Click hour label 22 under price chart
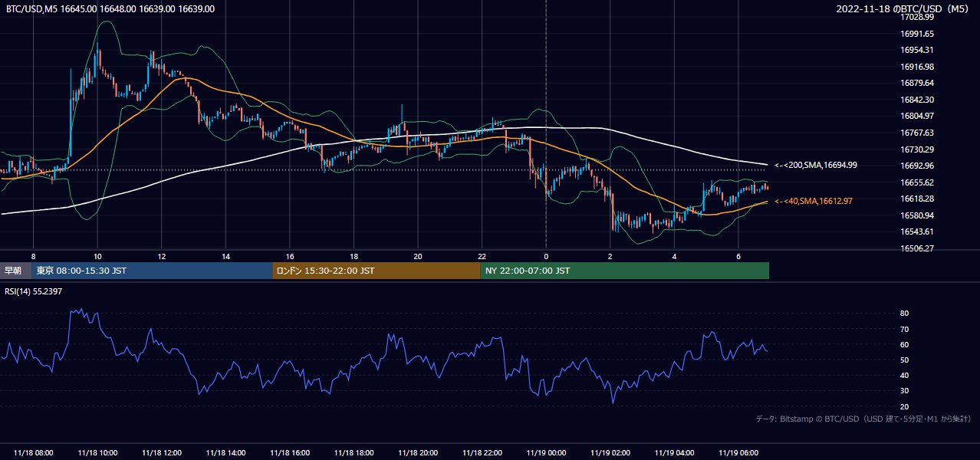 482,256
